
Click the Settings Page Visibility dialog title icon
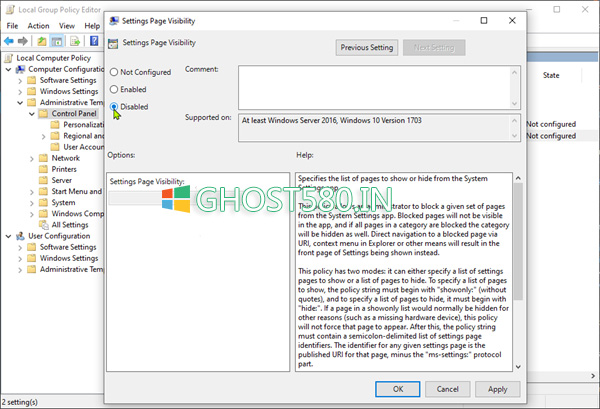click(114, 21)
